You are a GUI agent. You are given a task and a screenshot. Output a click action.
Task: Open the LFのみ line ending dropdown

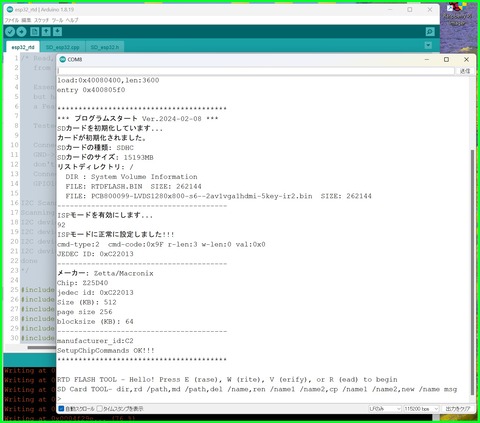tap(384, 408)
